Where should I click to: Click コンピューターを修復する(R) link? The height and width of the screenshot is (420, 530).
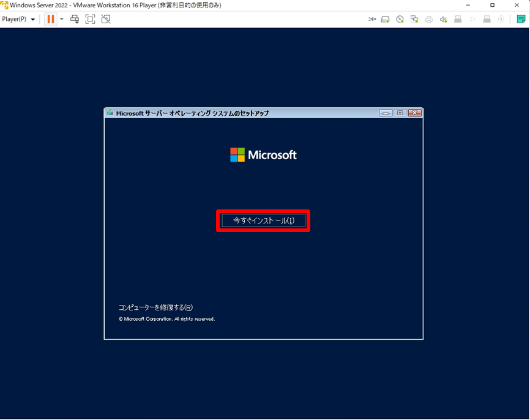[155, 307]
